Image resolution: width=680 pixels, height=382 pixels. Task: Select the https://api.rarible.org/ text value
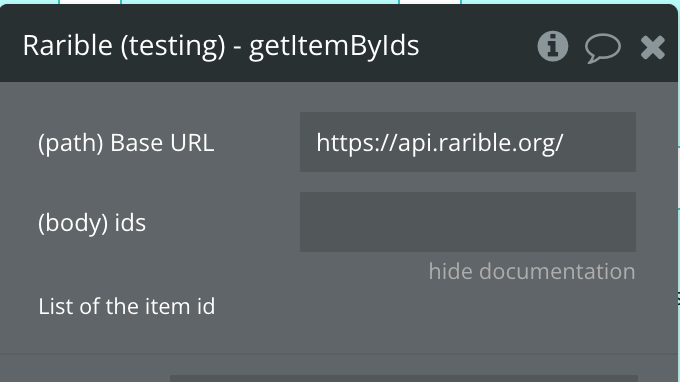coord(440,143)
